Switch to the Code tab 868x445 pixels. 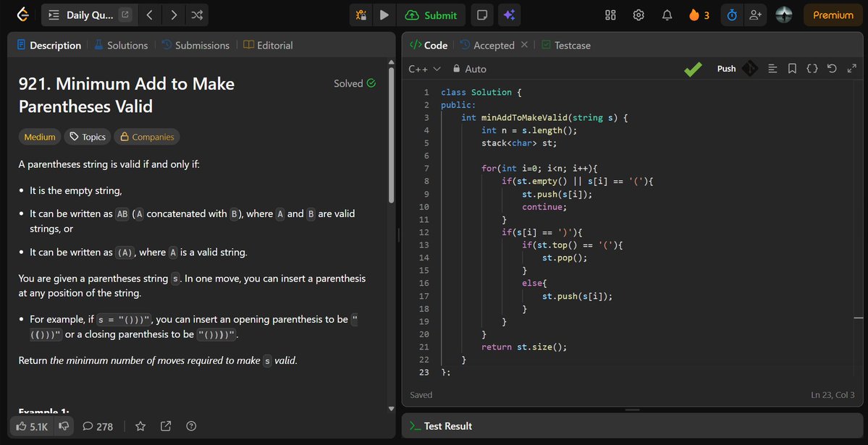(429, 46)
